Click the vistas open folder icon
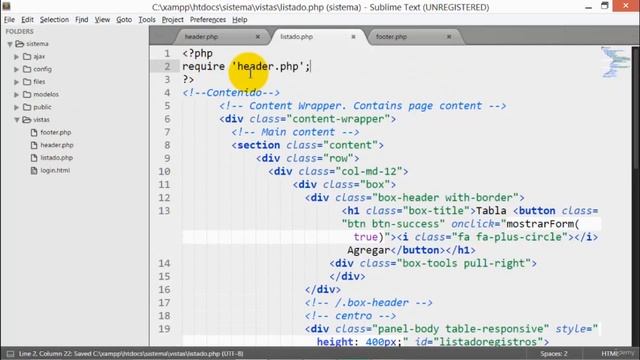 (27, 120)
